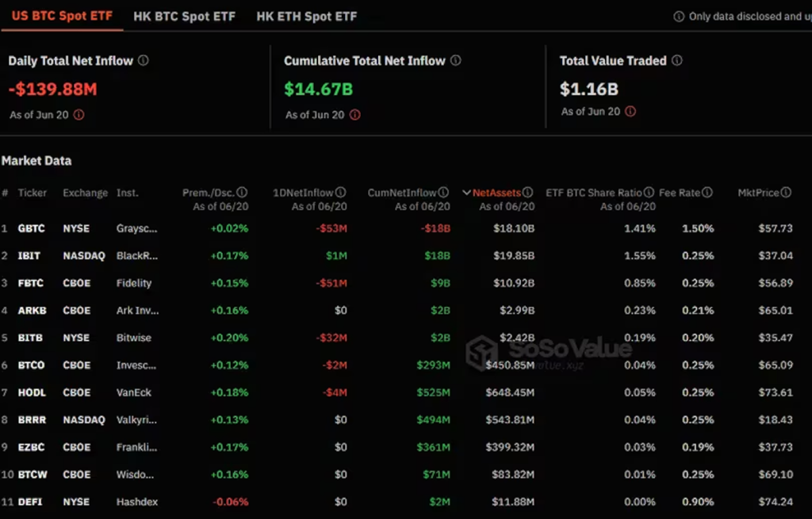The image size is (812, 519).
Task: Click info icon next to MktPrice header
Action: (x=786, y=193)
